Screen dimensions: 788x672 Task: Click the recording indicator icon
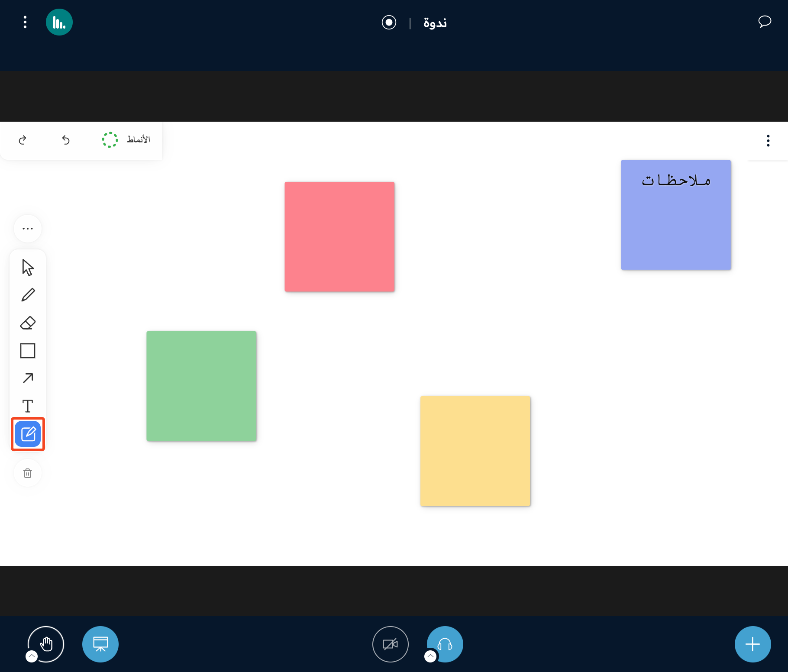(389, 22)
